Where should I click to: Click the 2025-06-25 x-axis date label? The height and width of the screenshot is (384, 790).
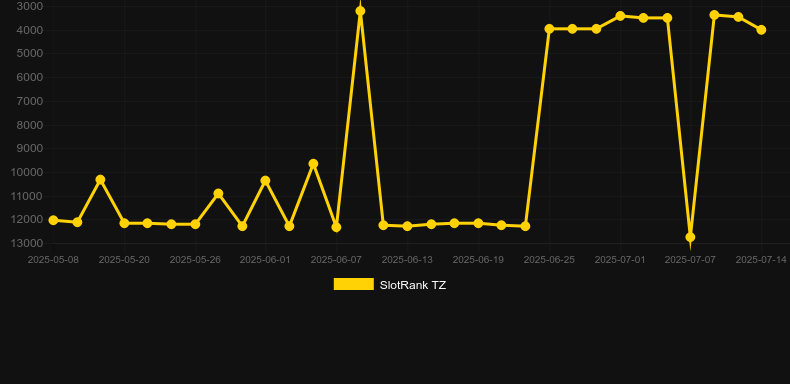(x=549, y=260)
